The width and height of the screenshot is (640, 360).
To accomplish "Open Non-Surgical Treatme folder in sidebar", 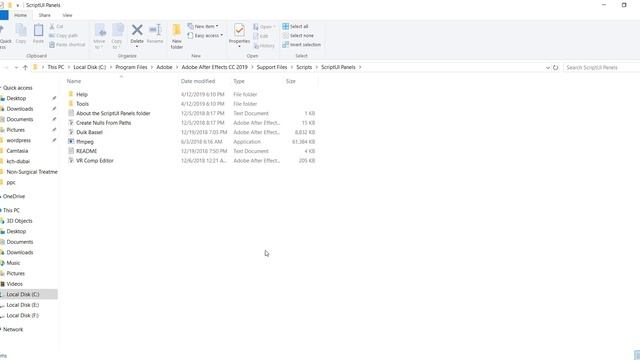I will [32, 172].
